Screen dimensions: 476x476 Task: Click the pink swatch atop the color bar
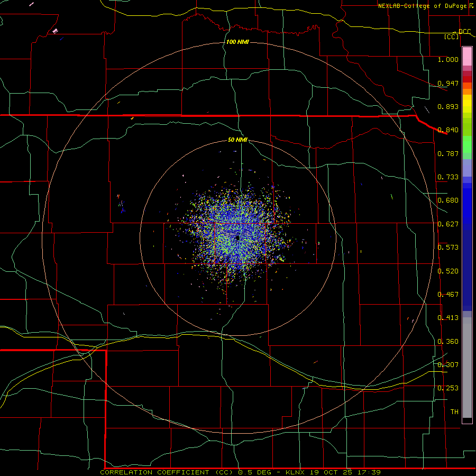tap(467, 57)
